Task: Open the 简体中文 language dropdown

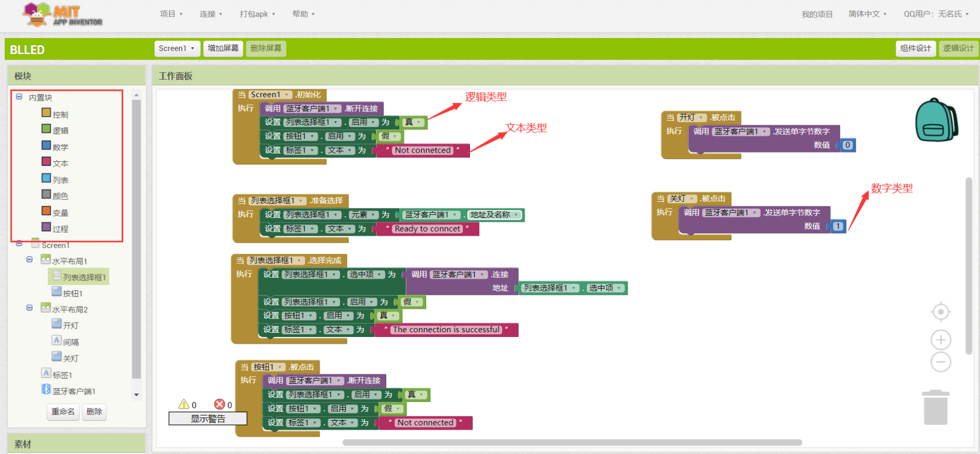Action: (x=867, y=14)
